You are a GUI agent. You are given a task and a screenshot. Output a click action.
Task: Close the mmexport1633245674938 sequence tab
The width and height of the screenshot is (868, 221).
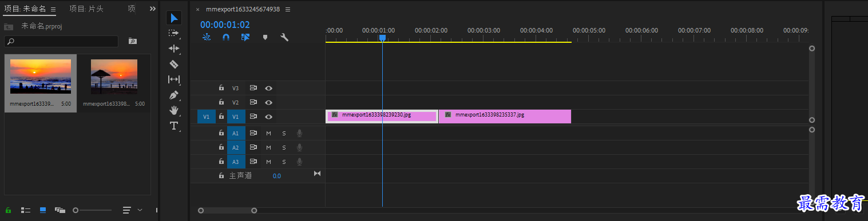(198, 10)
